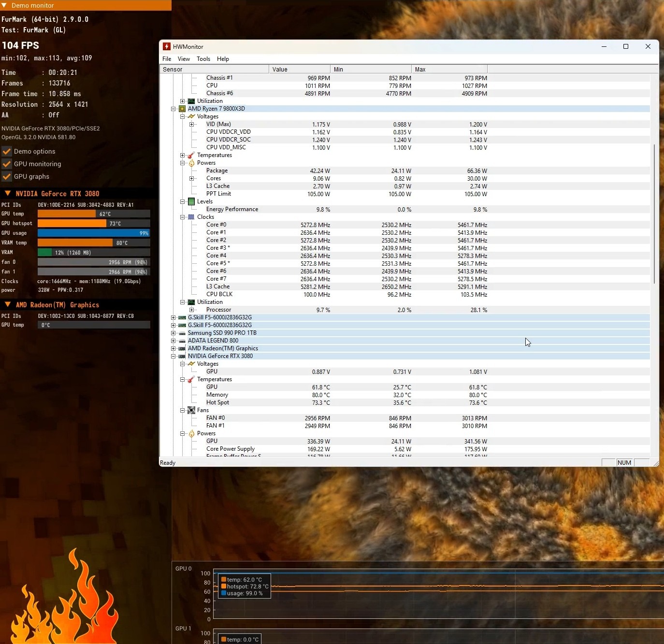664x644 pixels.
Task: Open the View menu in HWMonitor
Action: pyautogui.click(x=184, y=59)
